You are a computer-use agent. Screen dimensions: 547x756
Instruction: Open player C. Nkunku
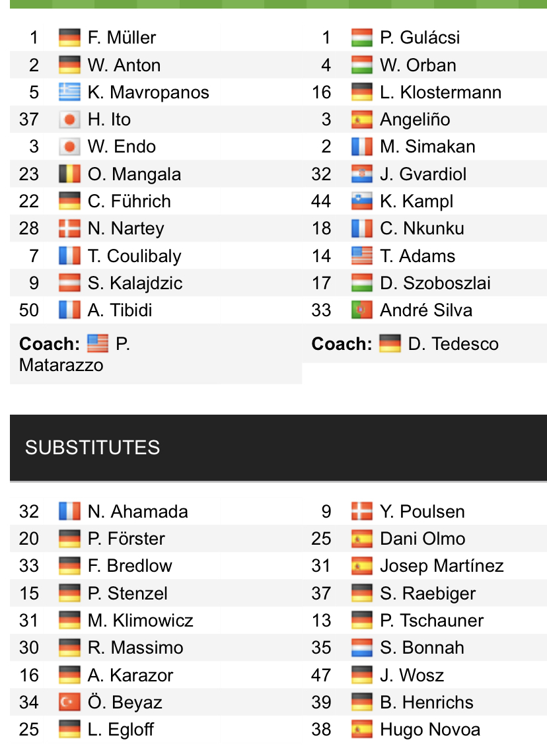[422, 228]
